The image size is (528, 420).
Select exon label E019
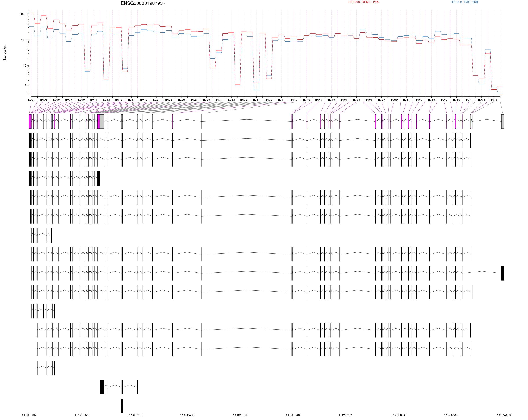(144, 100)
